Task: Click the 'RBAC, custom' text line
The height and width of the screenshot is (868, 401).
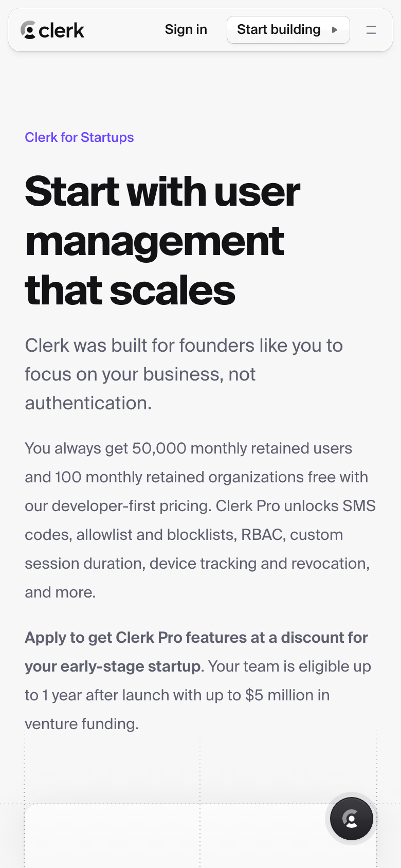Action: tap(292, 535)
